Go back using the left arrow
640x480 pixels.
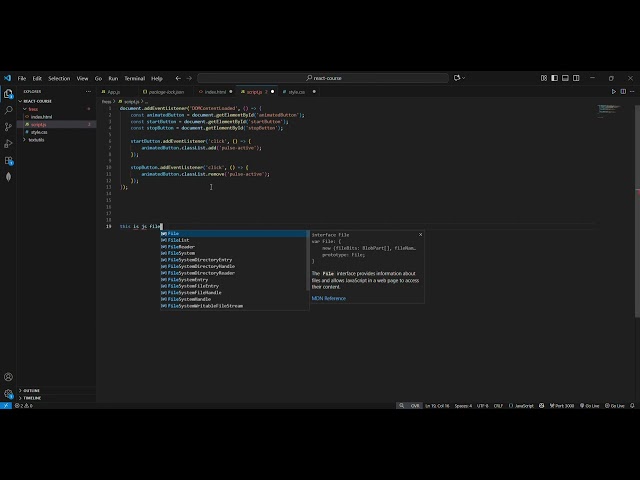[x=178, y=78]
